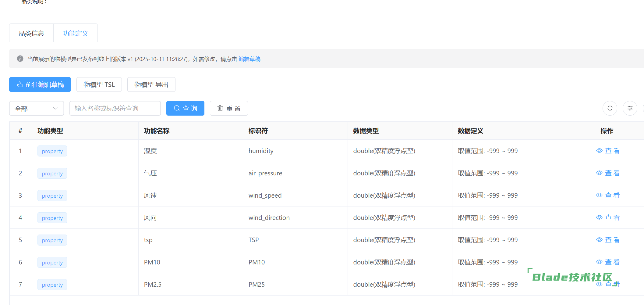Screen dimensions: 644x305
Task: Click 物模型 导出 to export model
Action: (151, 84)
